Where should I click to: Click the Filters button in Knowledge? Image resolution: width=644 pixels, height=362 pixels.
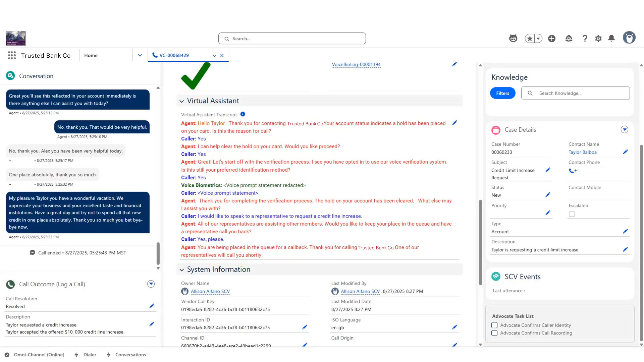click(502, 93)
